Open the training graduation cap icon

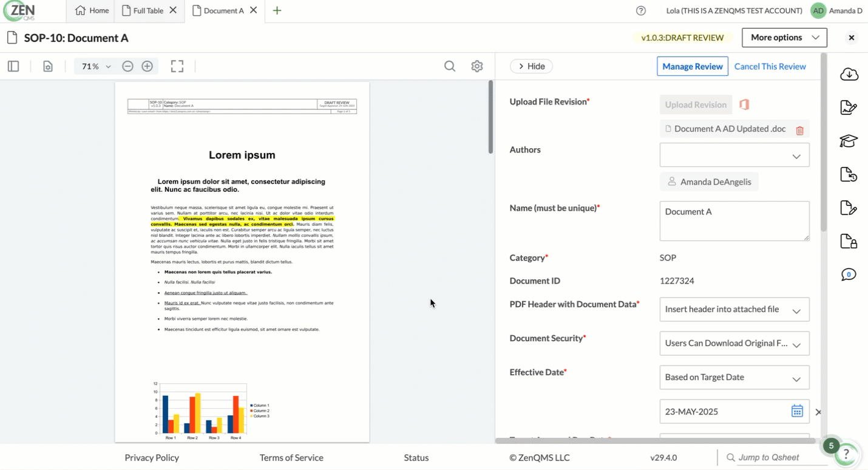click(849, 141)
